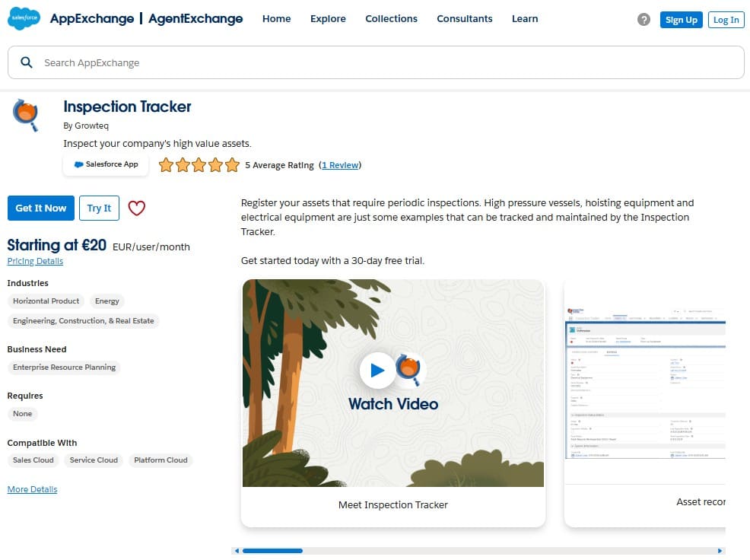The width and height of the screenshot is (750, 560).
Task: Click the Salesforce cloud logo
Action: pyautogui.click(x=24, y=19)
